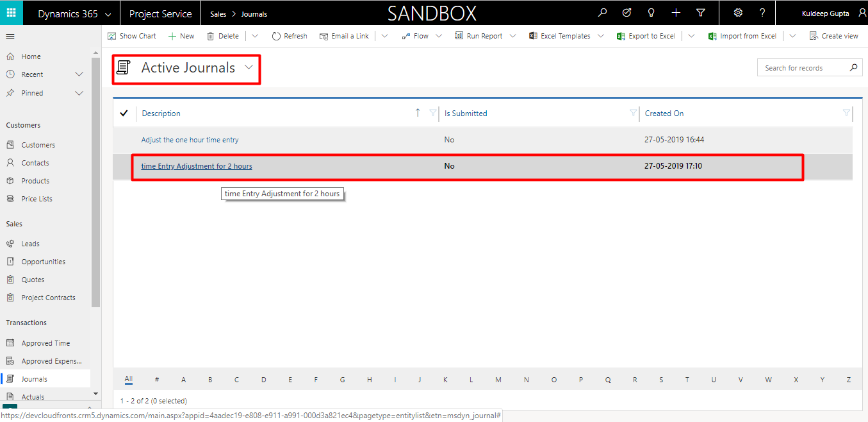
Task: Click the help question mark icon
Action: [762, 13]
